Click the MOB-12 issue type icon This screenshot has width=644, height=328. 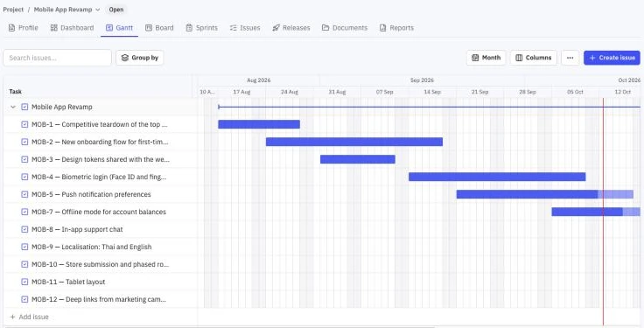pyautogui.click(x=24, y=299)
